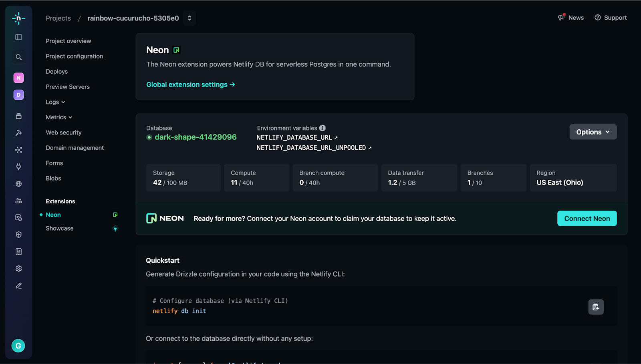Select the pink N team avatar

coord(18,78)
